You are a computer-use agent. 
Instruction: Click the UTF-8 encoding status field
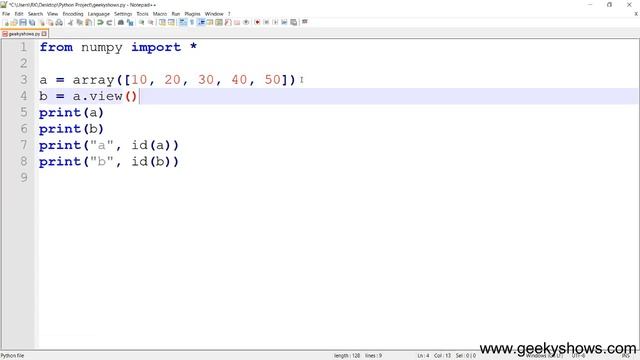(x=578, y=356)
